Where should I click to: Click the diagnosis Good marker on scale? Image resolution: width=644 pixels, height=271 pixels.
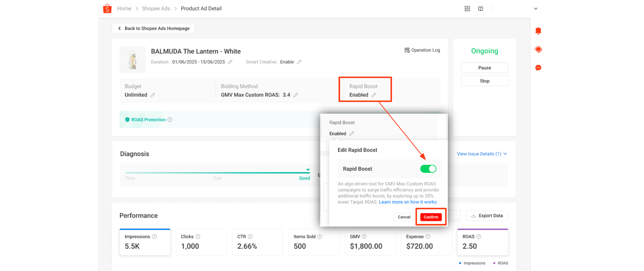pyautogui.click(x=308, y=170)
